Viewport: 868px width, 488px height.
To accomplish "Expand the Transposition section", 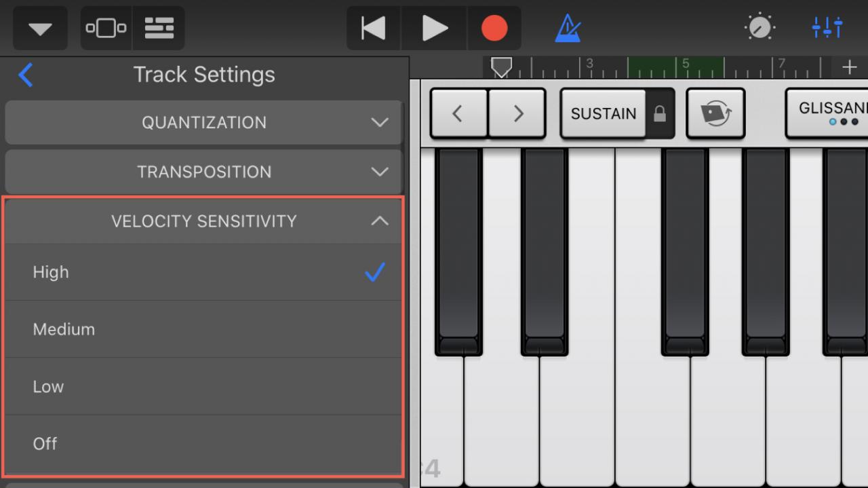I will point(203,172).
